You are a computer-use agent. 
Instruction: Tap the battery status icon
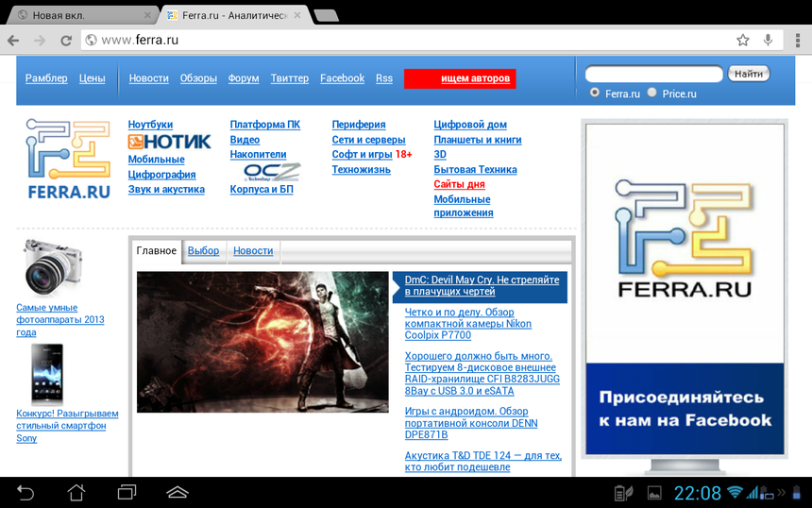(x=797, y=493)
